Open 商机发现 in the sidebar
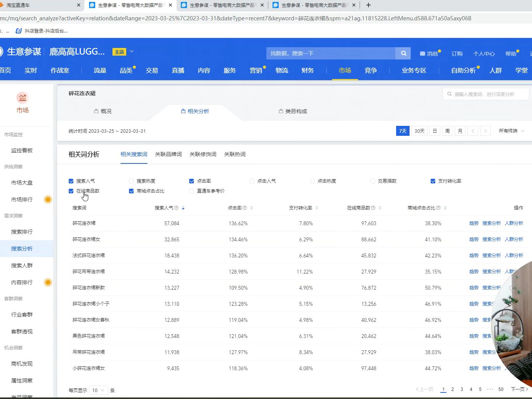 22,364
